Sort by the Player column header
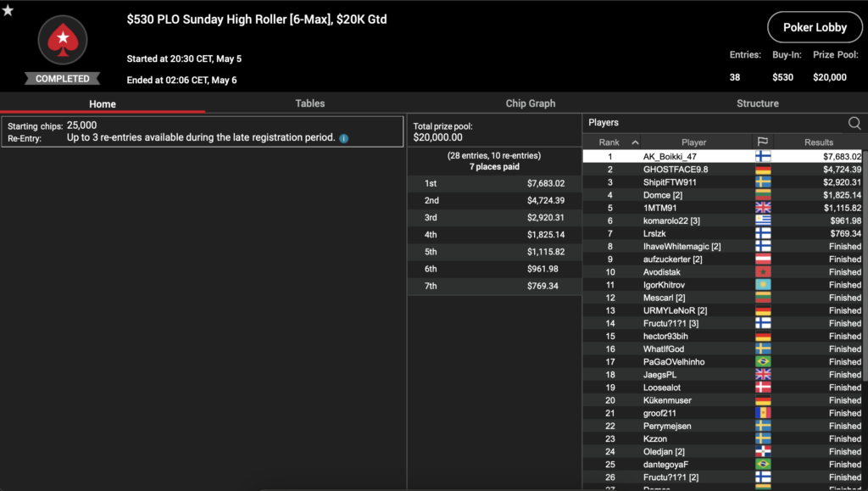The image size is (868, 491). tap(693, 142)
